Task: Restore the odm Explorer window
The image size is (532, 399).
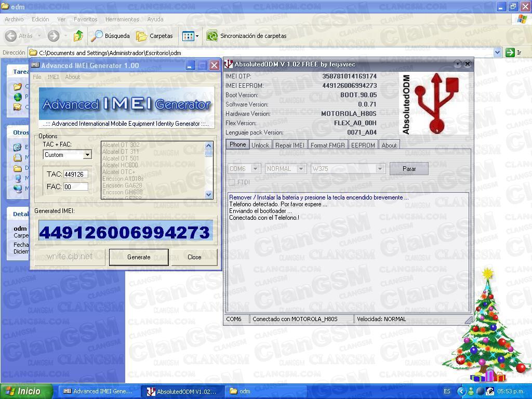Action: pos(513,6)
